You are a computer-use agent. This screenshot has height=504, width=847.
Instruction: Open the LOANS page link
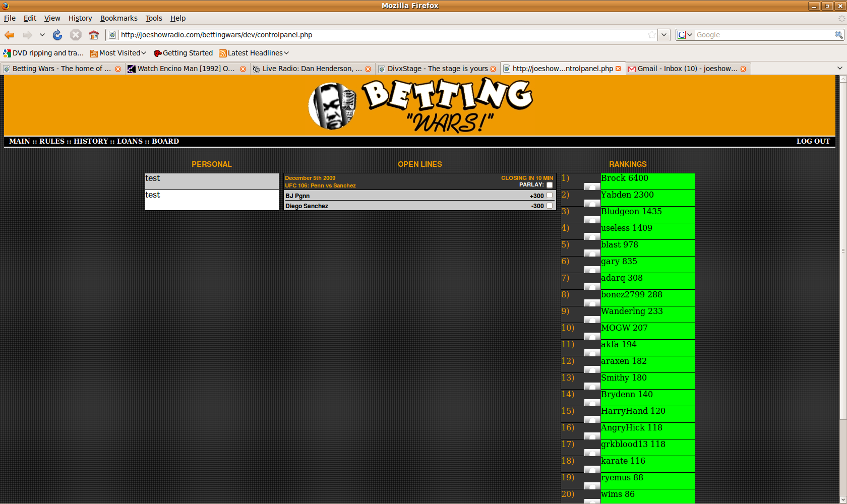pos(130,141)
